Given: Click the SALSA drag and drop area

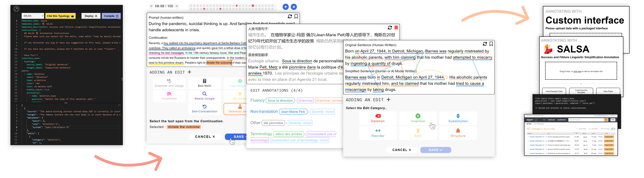Looking at the screenshot, I should coord(581,71).
